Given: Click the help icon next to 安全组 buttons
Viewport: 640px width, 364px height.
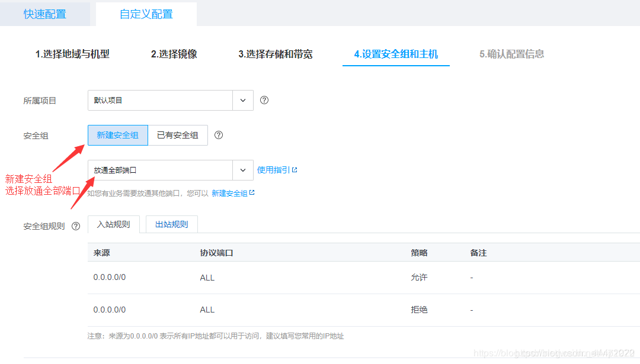Looking at the screenshot, I should (x=219, y=135).
